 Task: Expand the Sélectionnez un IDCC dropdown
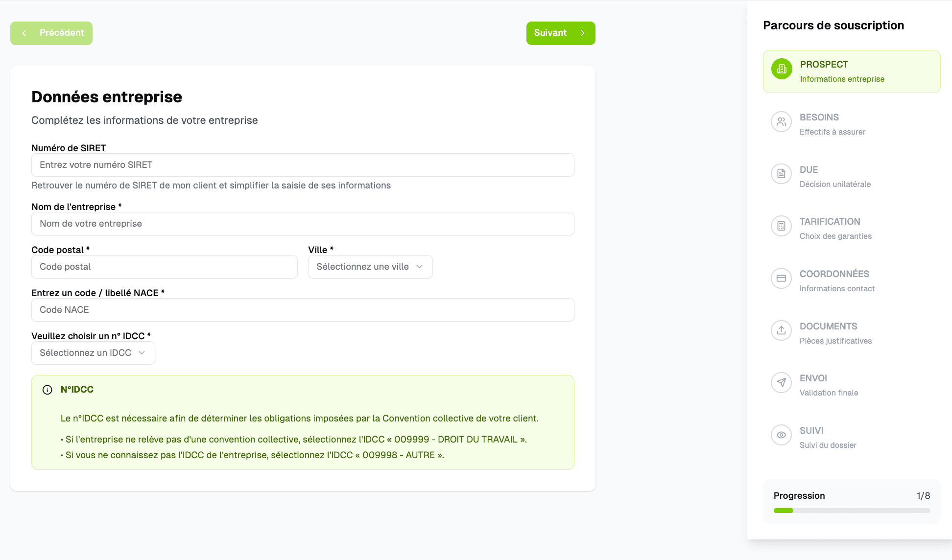93,353
